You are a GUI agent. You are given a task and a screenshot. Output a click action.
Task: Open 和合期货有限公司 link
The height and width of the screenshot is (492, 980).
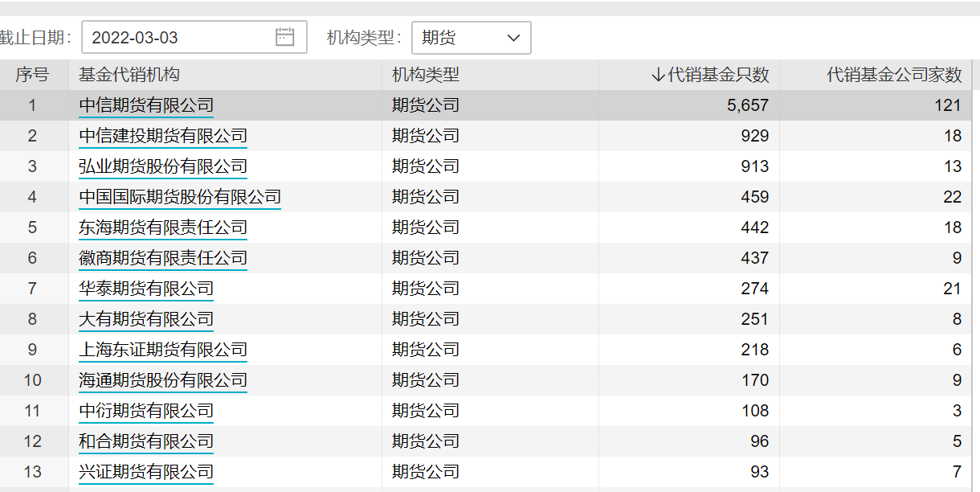click(146, 441)
